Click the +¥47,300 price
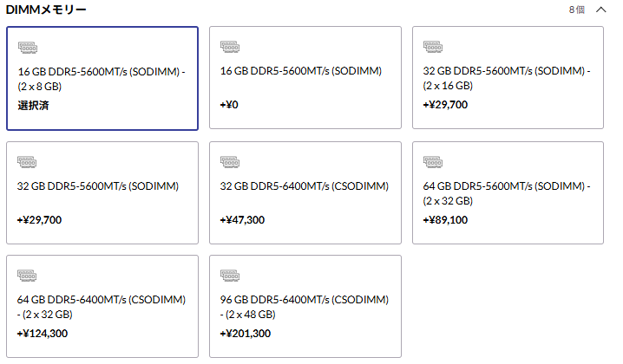 [x=242, y=219]
